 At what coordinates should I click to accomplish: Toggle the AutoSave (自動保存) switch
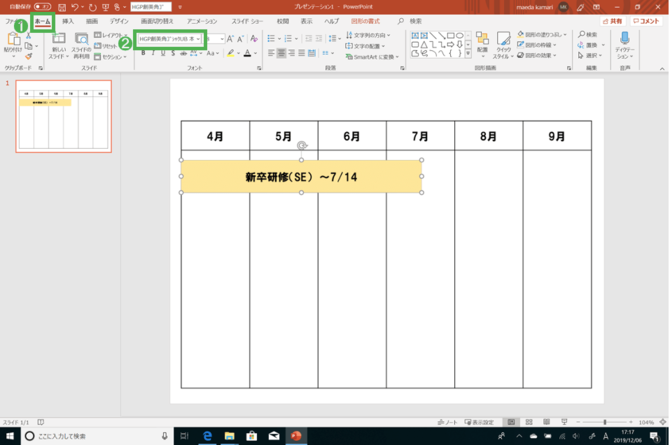click(42, 7)
